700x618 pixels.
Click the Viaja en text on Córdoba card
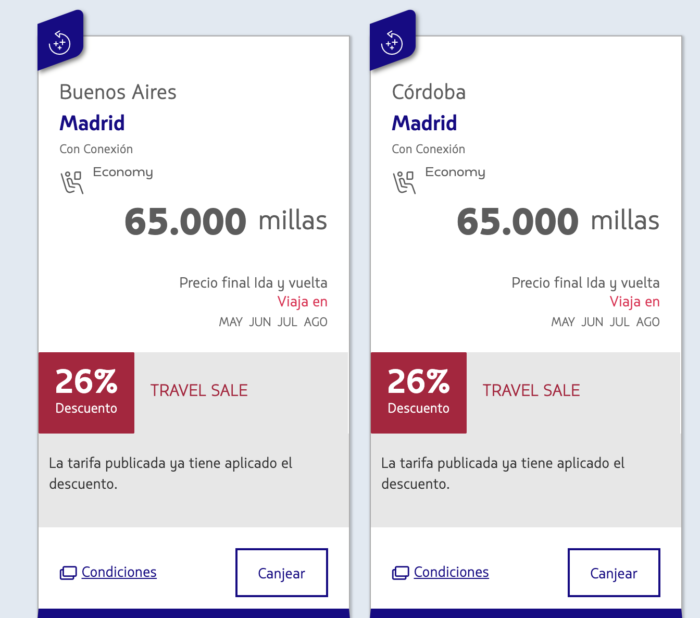[635, 301]
